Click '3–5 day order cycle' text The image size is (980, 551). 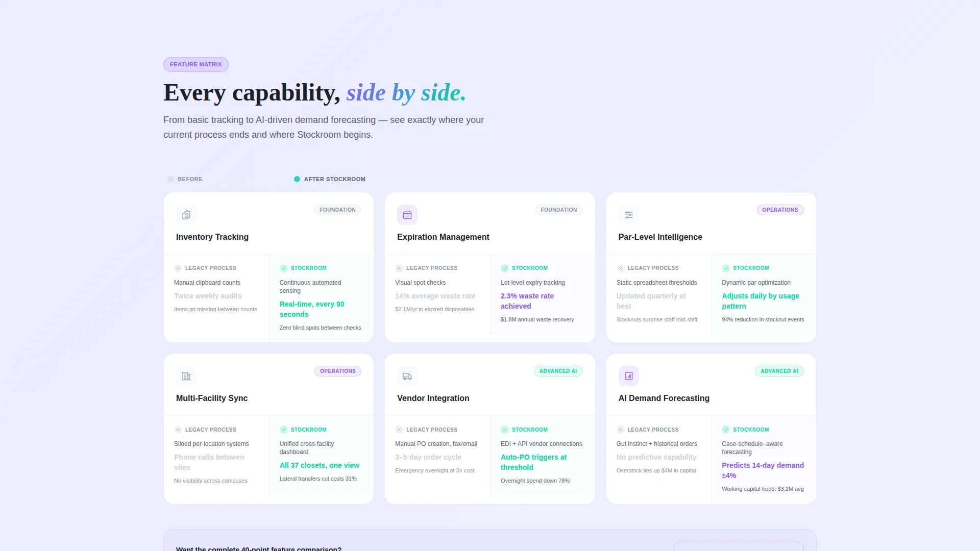point(428,457)
